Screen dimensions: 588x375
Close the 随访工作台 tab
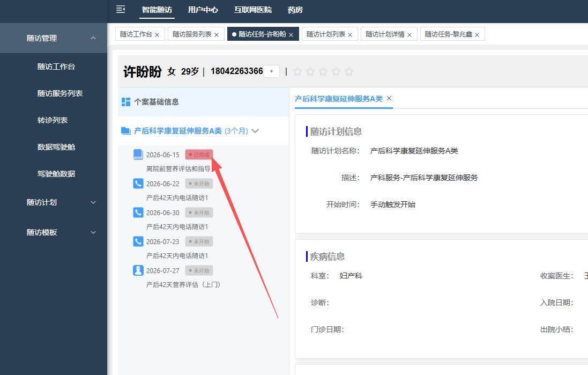point(157,34)
